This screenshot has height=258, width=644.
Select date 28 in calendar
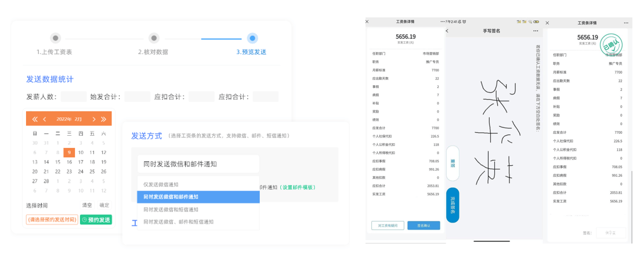(x=46, y=181)
